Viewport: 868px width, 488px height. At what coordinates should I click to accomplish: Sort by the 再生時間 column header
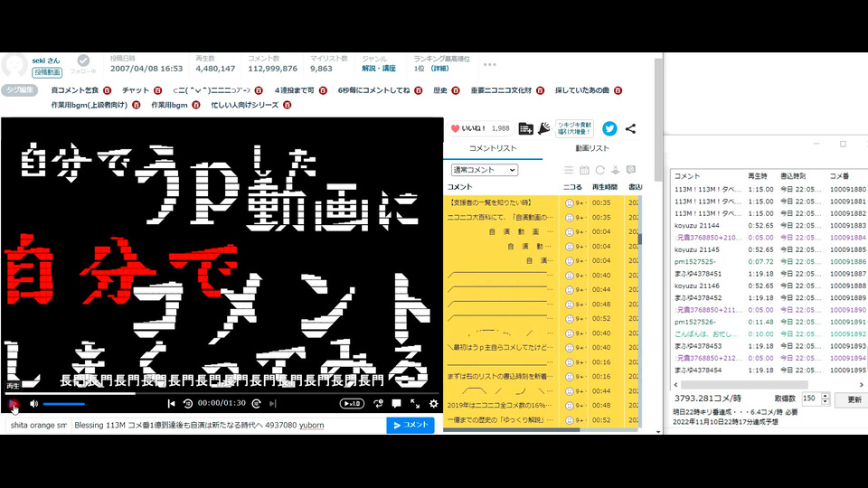(x=605, y=187)
